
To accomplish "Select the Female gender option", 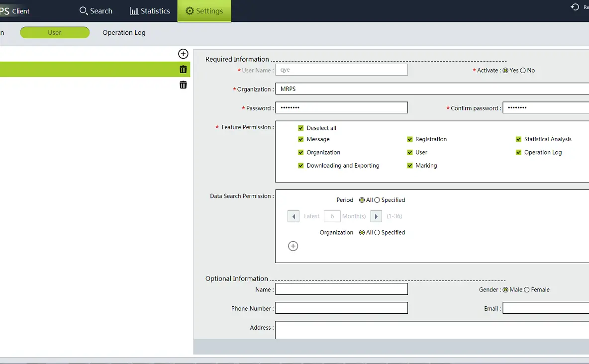I will 527,289.
